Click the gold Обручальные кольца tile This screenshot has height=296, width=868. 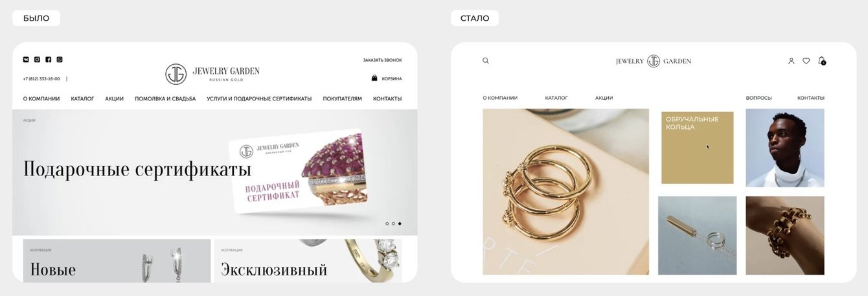click(697, 148)
